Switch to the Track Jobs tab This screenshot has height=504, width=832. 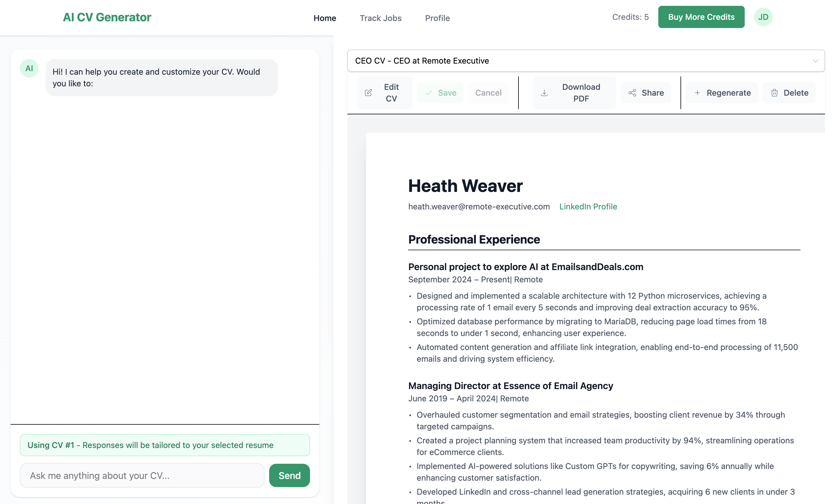point(381,18)
